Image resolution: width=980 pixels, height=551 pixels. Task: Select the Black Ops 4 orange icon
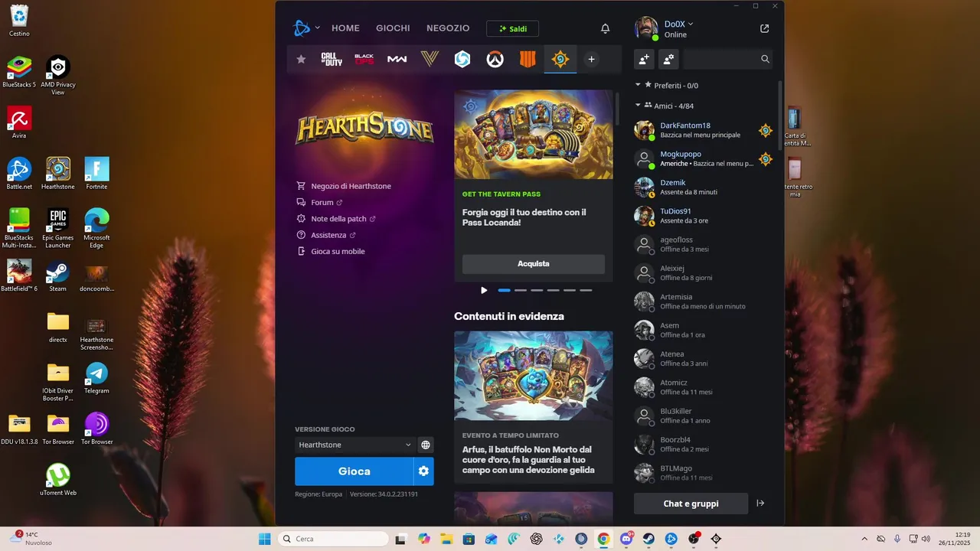[528, 59]
